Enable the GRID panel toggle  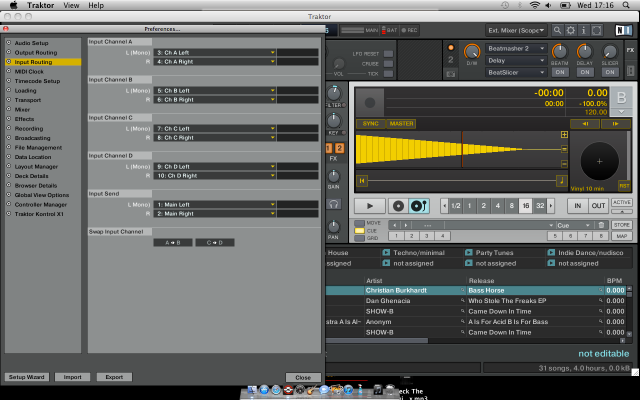tap(359, 238)
